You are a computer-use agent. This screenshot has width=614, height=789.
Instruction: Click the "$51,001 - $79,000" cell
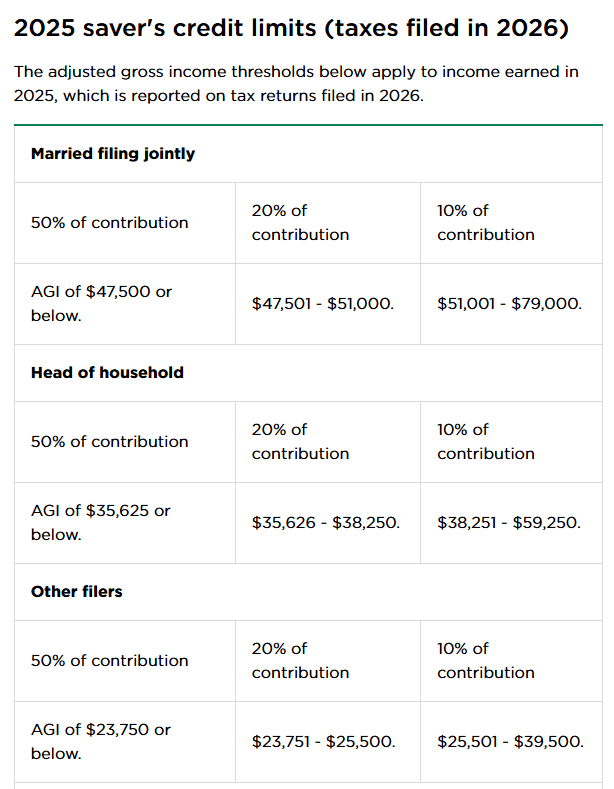509,304
